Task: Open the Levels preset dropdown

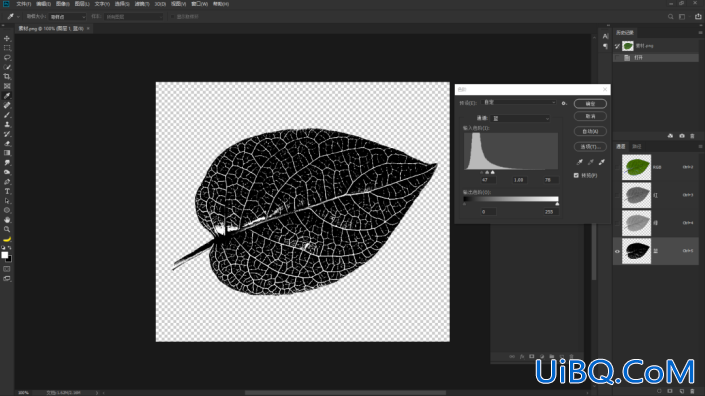Action: [x=519, y=102]
